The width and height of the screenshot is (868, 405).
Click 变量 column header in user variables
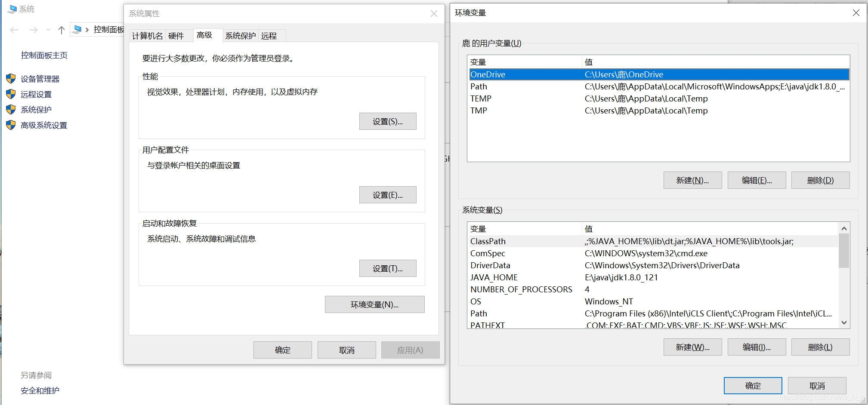(x=525, y=62)
